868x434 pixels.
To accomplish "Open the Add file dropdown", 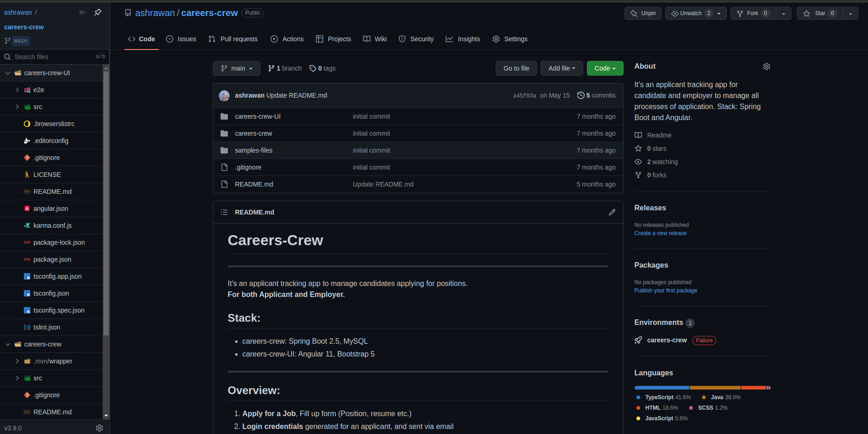I will [x=562, y=68].
